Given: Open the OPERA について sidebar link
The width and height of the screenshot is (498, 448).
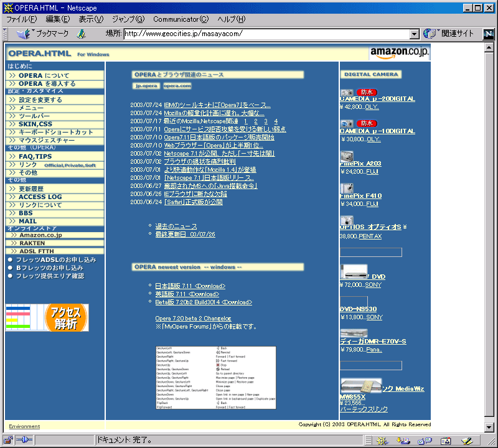Looking at the screenshot, I should (55, 75).
